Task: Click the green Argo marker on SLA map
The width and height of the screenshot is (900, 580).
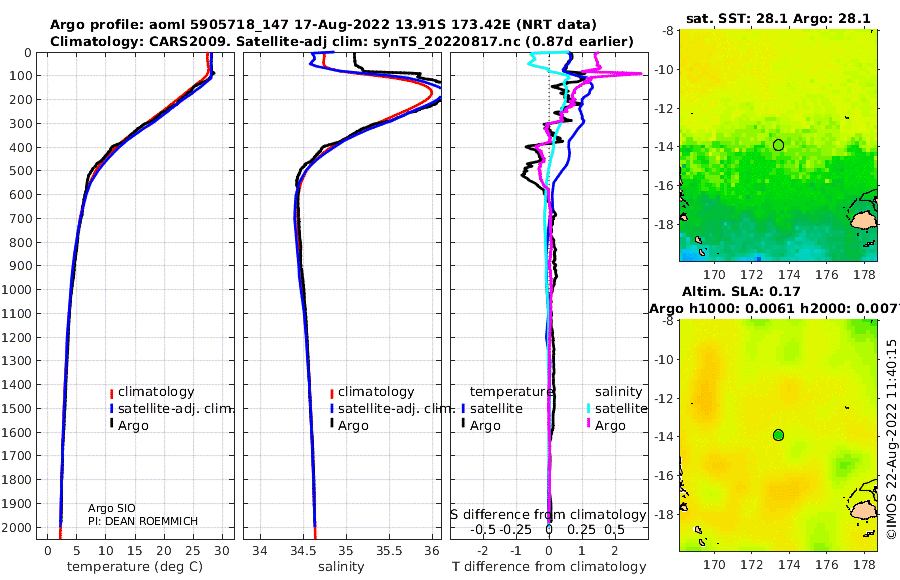Action: click(x=778, y=435)
